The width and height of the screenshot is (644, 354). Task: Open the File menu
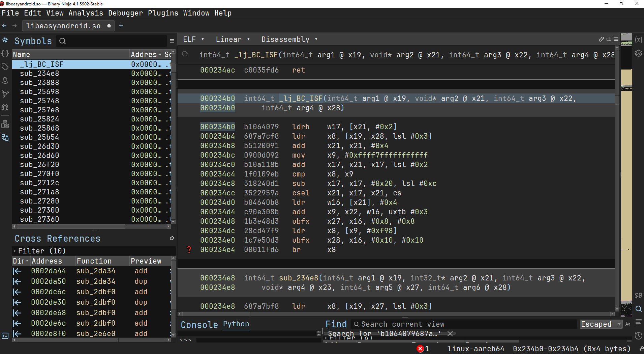(10, 13)
